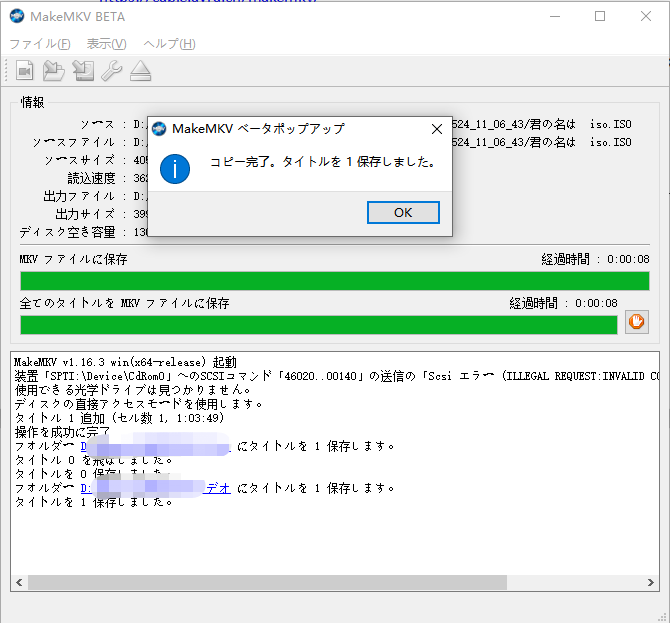Click the Open disc folder toolbar icon
This screenshot has height=623, width=670.
click(54, 71)
